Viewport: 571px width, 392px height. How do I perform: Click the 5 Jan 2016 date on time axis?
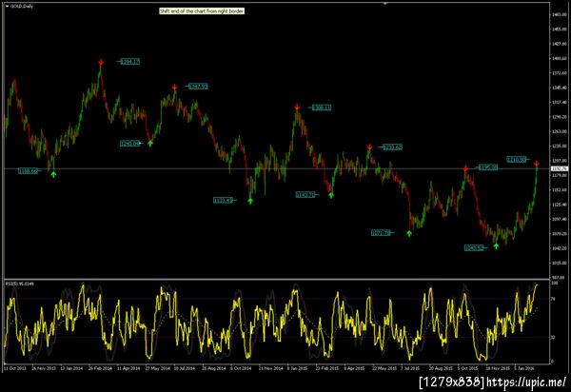pos(524,368)
